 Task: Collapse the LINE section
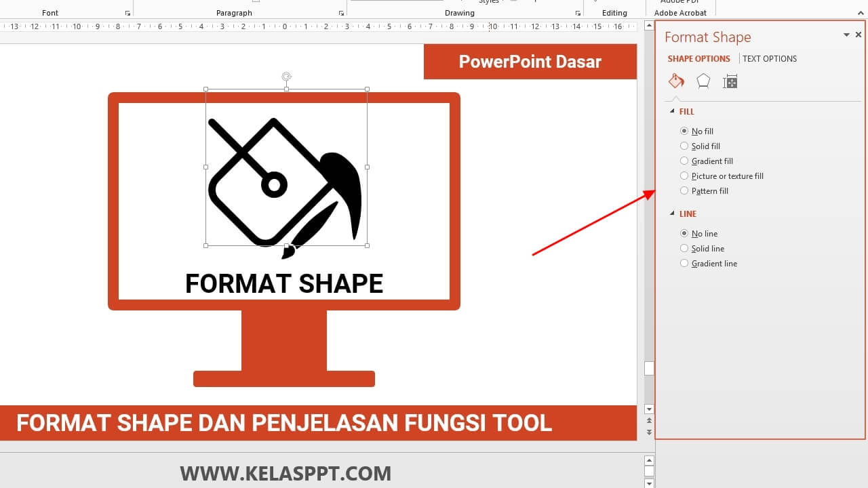[x=672, y=213]
